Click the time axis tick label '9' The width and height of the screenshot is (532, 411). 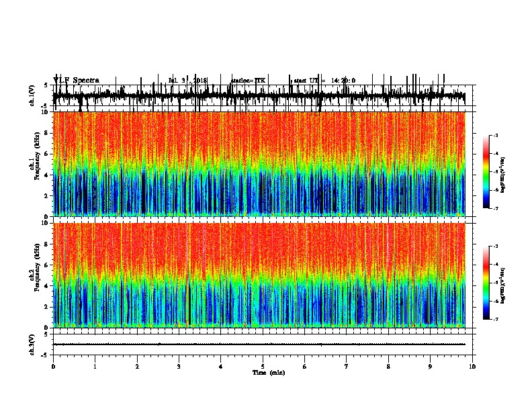(430, 367)
